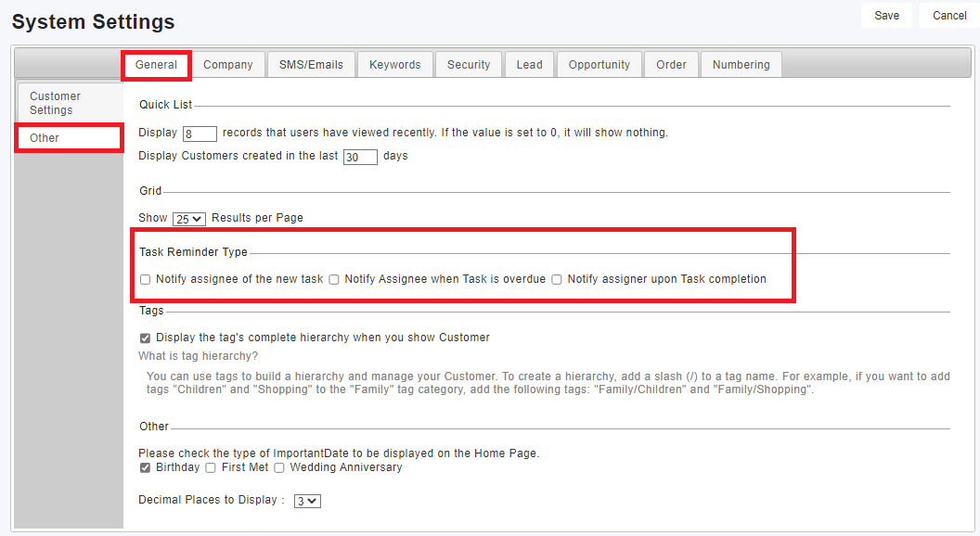Focus the Customers created days field
This screenshot has height=536, width=980.
pyautogui.click(x=360, y=157)
